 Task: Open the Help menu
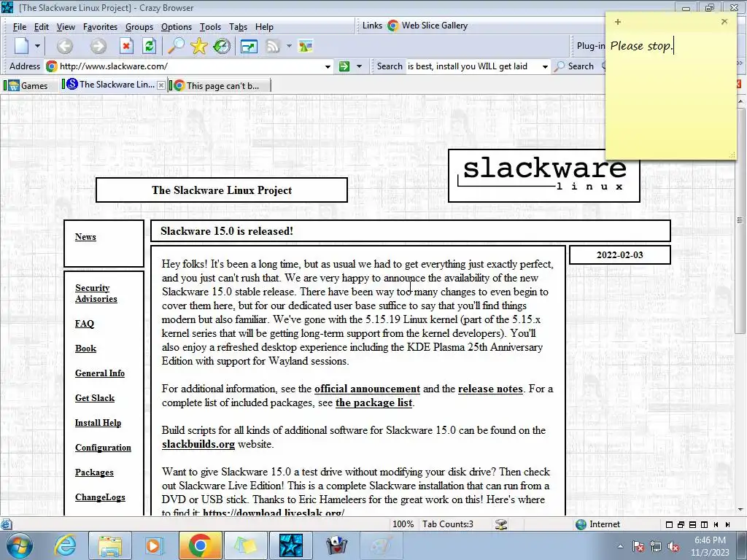264,27
